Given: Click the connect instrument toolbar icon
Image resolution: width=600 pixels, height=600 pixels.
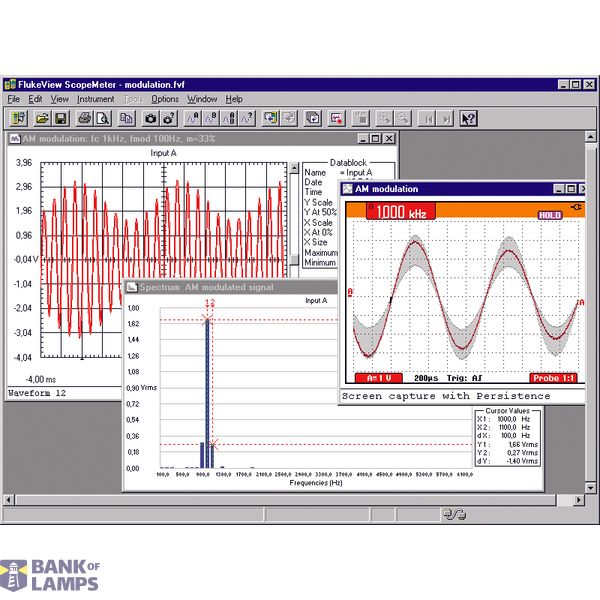Looking at the screenshot, I should (x=18, y=118).
